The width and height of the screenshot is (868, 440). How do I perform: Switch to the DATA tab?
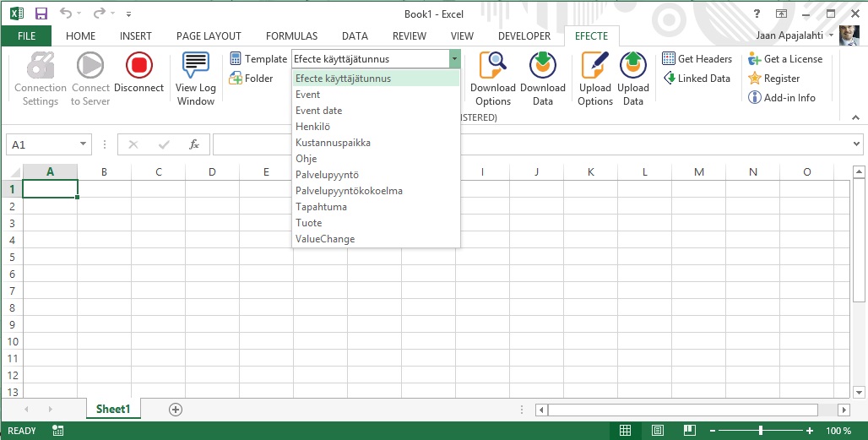(355, 36)
